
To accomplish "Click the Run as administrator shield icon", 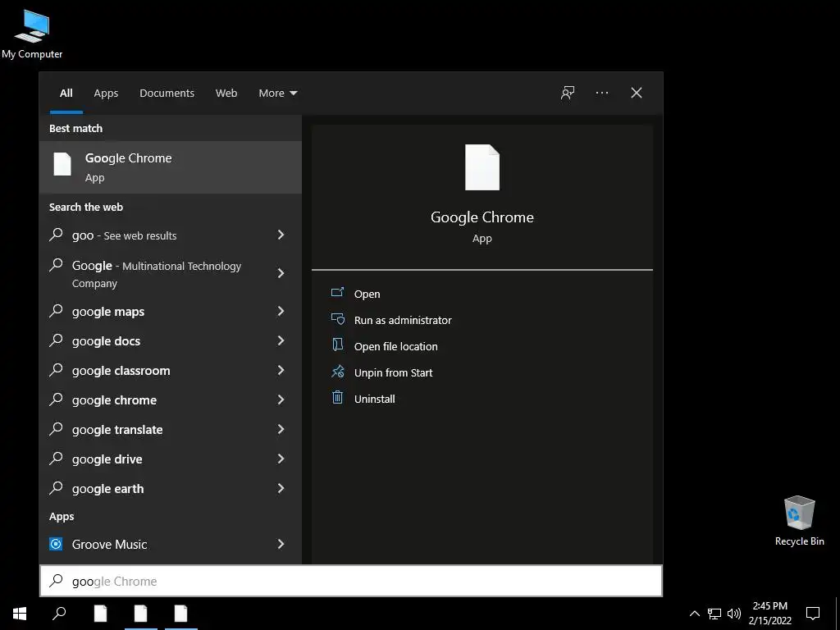I will pos(337,319).
